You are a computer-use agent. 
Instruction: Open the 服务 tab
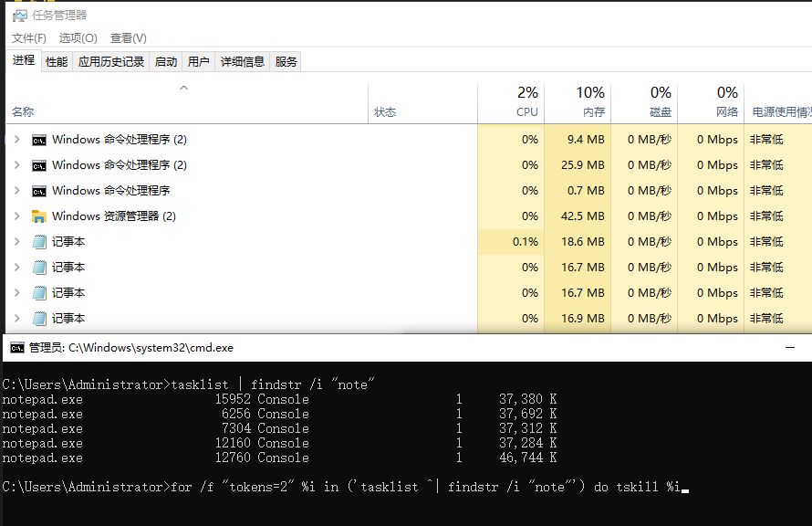[x=286, y=62]
